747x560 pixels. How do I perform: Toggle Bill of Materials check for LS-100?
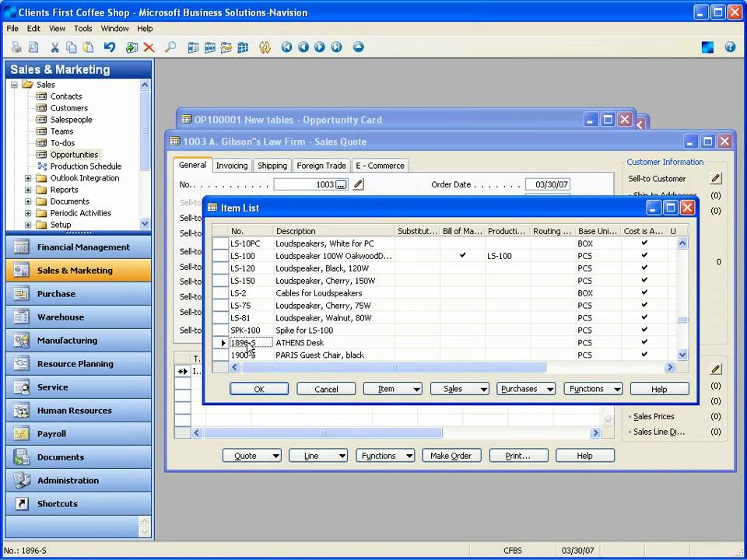[462, 256]
